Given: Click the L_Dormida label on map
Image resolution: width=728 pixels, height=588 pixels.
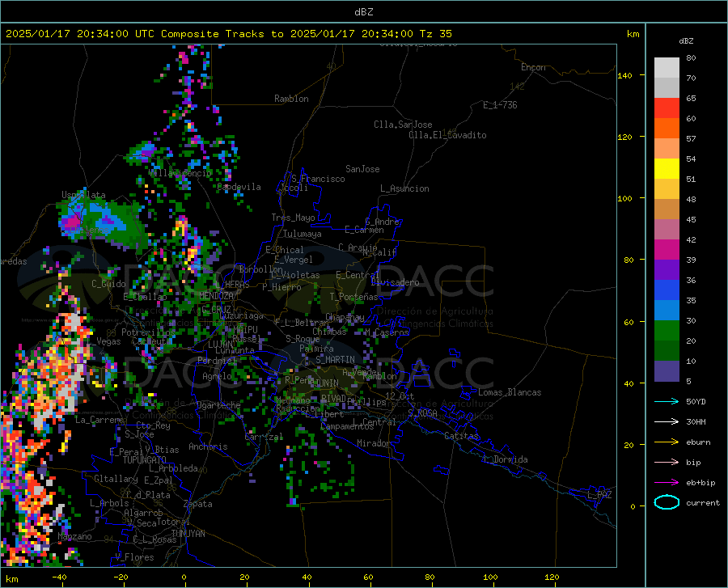Looking at the screenshot, I should point(505,459).
